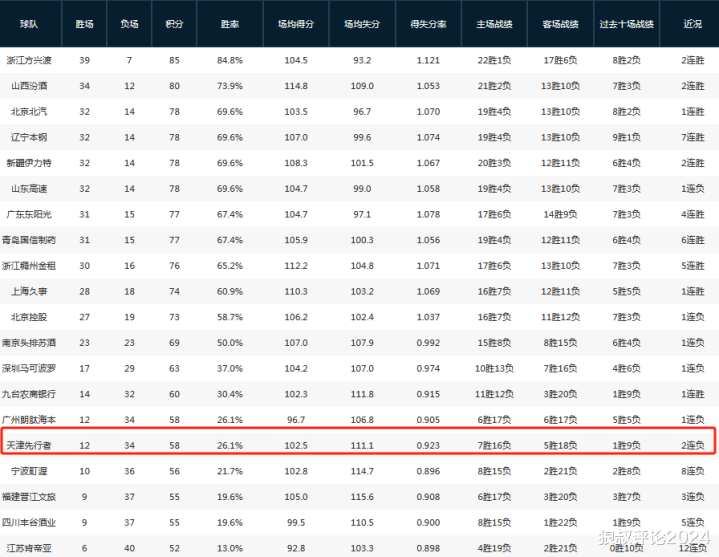The image size is (719, 557).
Task: Select team name 上海久事
Action: coord(29,291)
